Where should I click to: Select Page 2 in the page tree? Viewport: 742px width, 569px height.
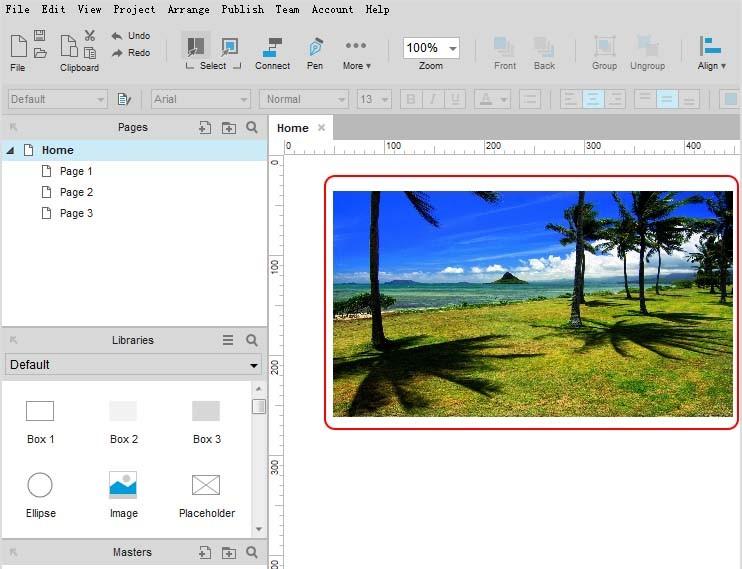(x=76, y=192)
